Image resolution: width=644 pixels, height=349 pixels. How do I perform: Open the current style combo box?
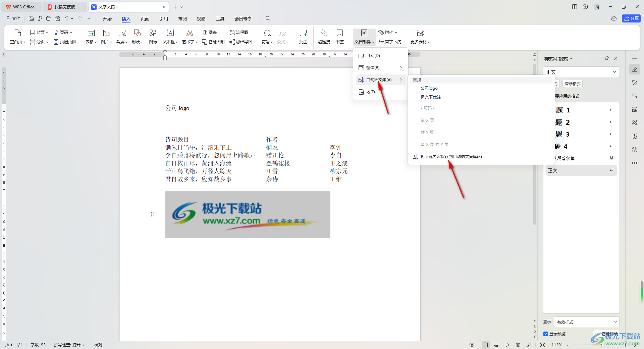click(581, 72)
